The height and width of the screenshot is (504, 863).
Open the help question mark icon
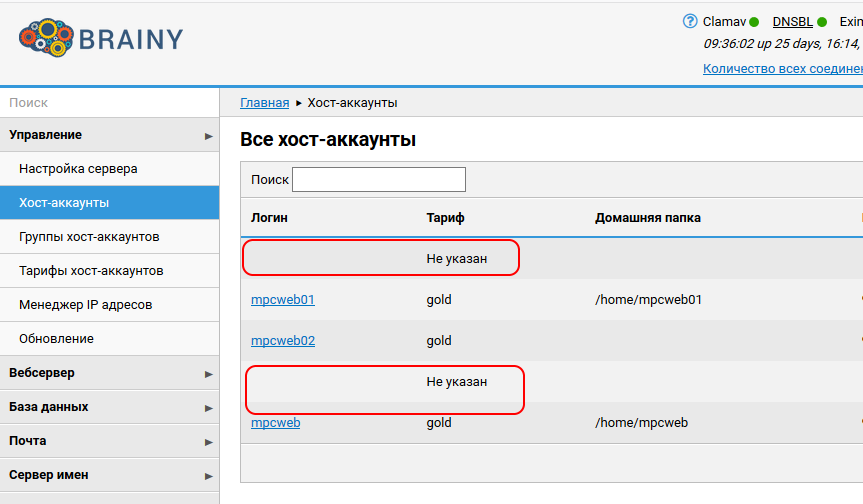point(689,21)
